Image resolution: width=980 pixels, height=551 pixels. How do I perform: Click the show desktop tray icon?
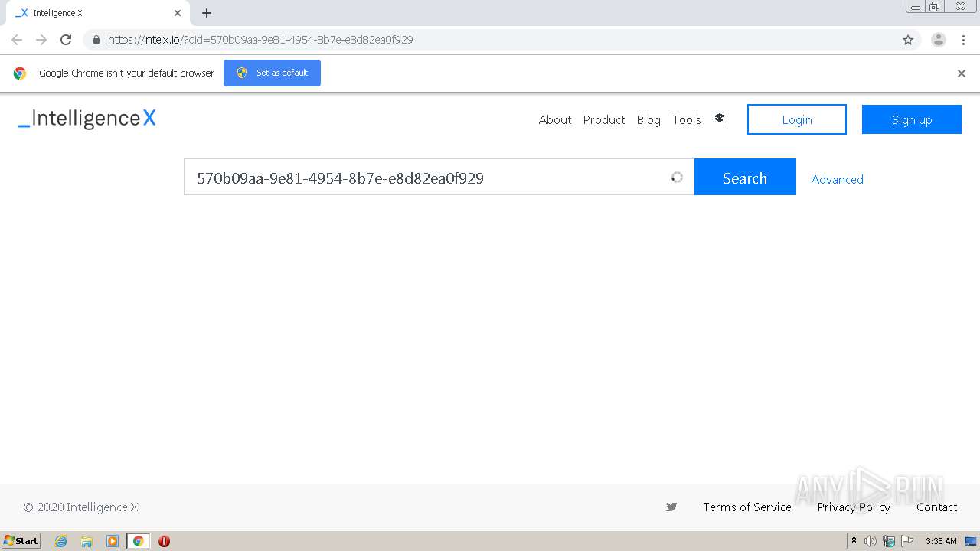(x=971, y=541)
